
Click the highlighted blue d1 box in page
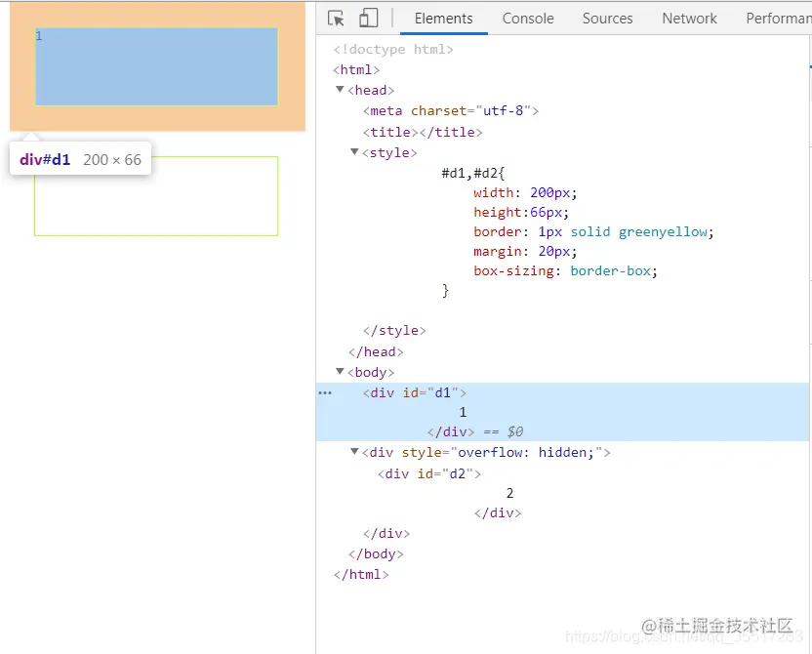pos(156,66)
